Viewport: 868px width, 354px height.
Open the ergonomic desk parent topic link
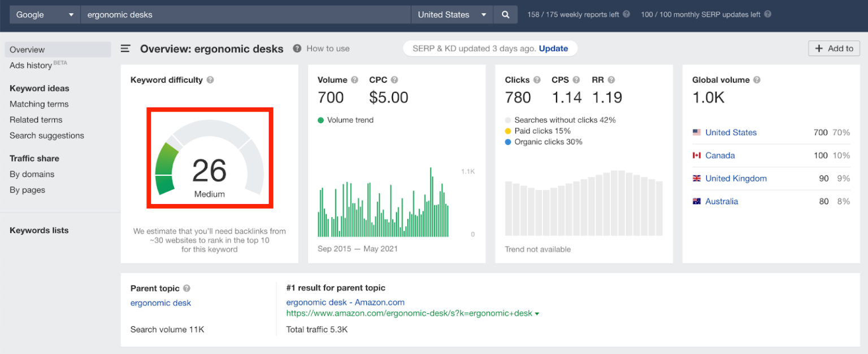tap(160, 303)
